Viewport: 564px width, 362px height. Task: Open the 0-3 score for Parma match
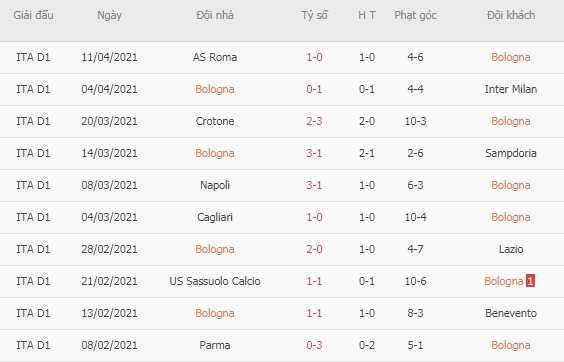click(314, 345)
